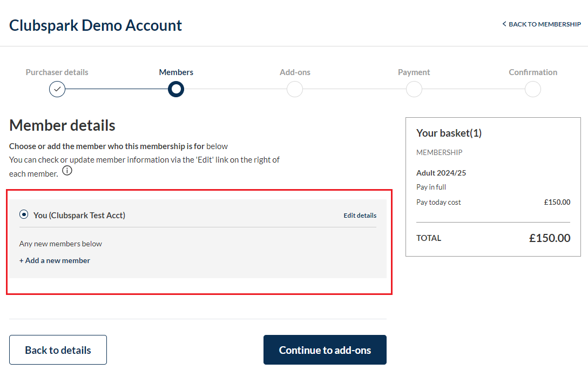
Task: Select the 'Payment' step label
Action: pyautogui.click(x=414, y=72)
